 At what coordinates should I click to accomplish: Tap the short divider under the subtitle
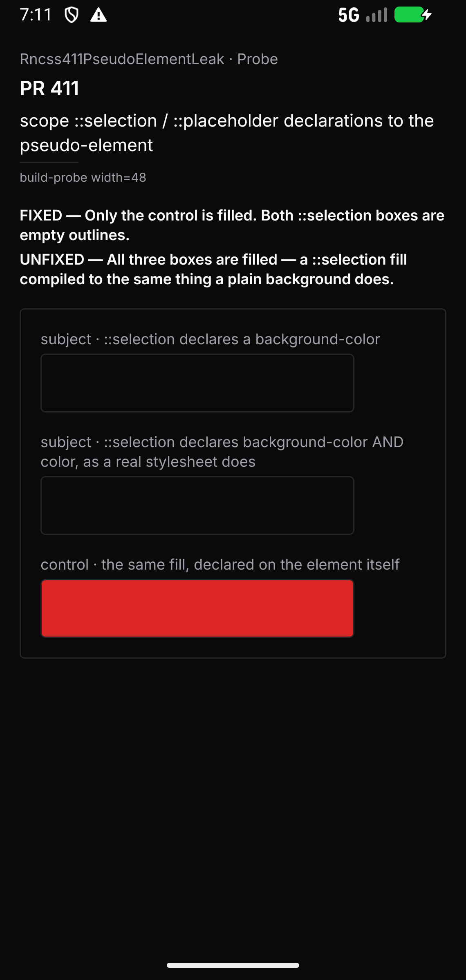click(x=49, y=162)
